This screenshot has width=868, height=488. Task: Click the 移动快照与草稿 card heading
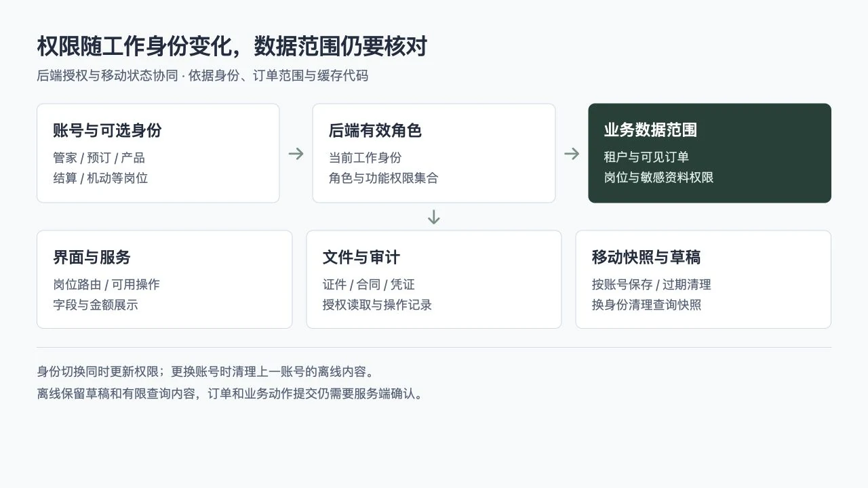tap(646, 258)
